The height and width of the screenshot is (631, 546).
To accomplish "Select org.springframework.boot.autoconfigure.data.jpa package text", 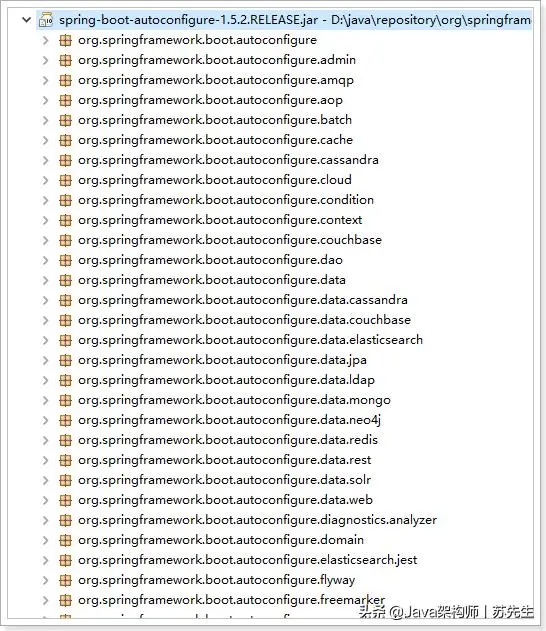I will (x=223, y=360).
